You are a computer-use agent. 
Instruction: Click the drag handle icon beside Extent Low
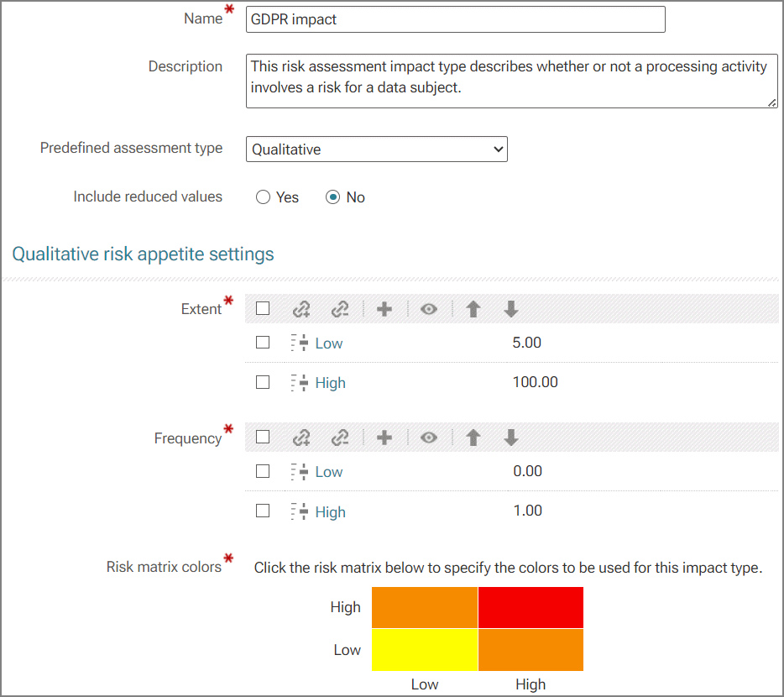[300, 343]
